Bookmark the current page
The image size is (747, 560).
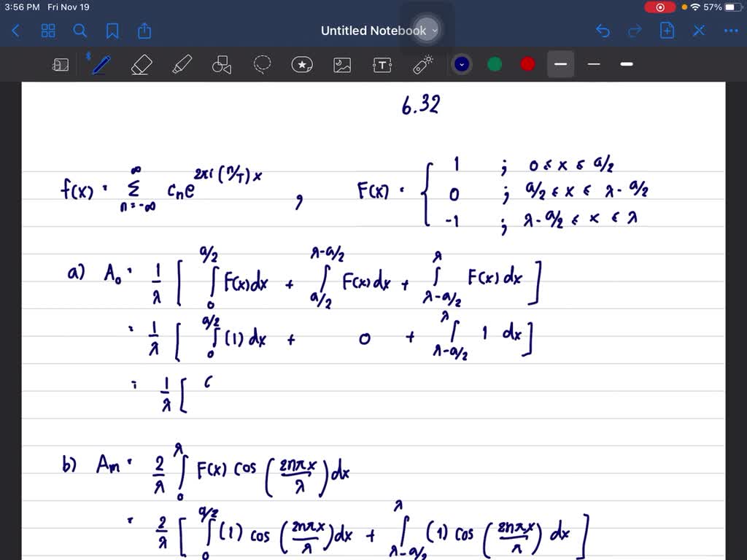(x=111, y=31)
